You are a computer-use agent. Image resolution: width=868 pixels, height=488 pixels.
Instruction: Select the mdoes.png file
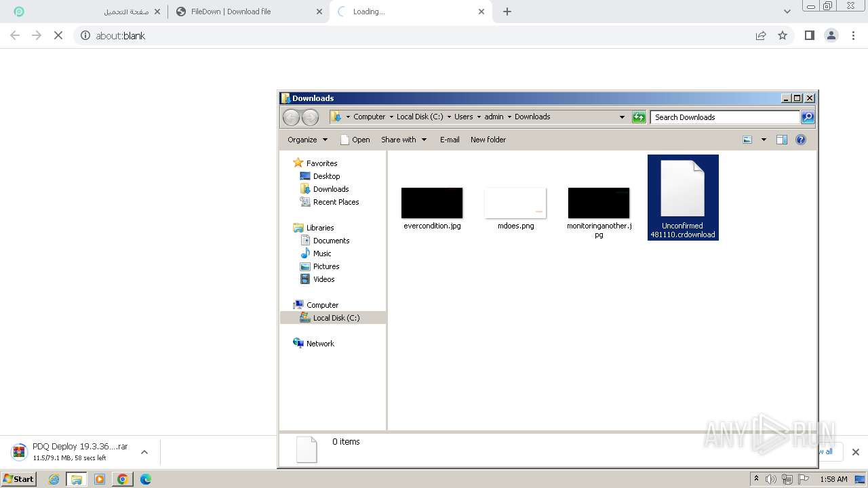pyautogui.click(x=516, y=209)
